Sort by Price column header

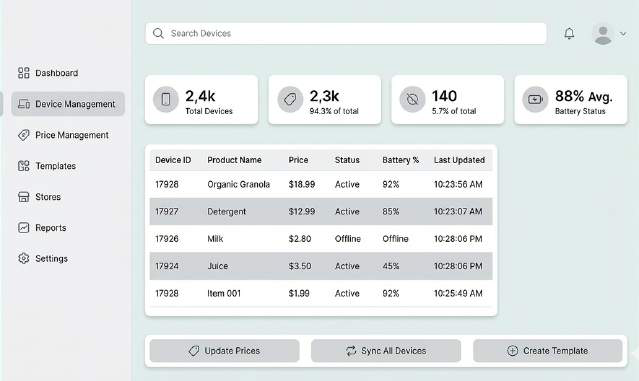[298, 160]
